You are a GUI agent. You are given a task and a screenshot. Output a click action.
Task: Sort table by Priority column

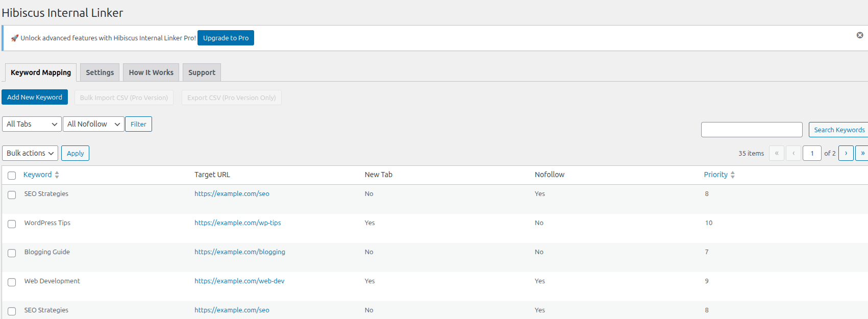tap(715, 175)
